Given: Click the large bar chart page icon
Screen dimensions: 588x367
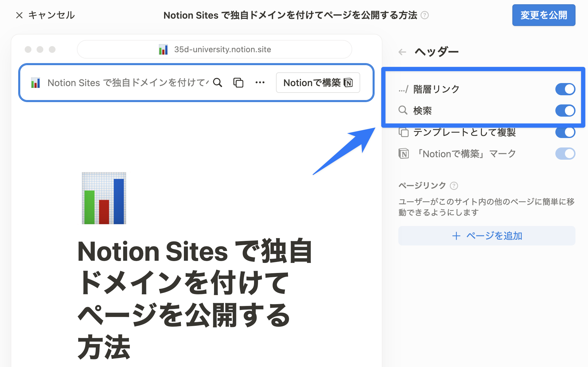Looking at the screenshot, I should pyautogui.click(x=104, y=198).
